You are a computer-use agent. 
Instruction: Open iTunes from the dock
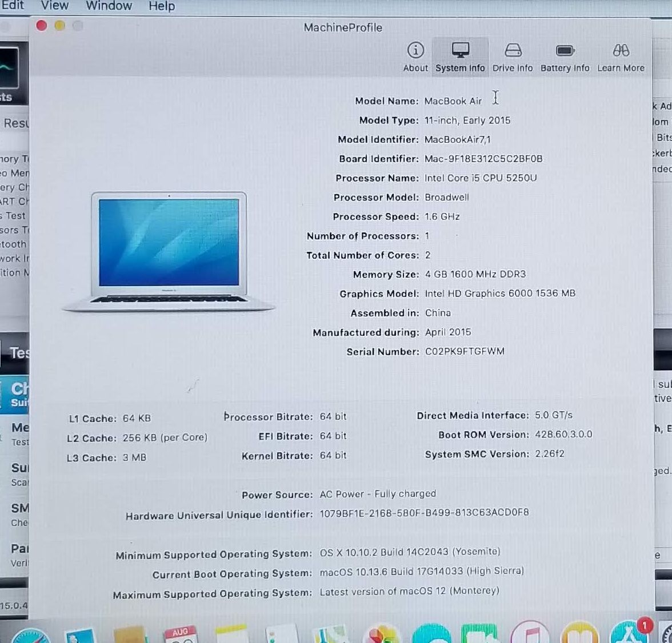tap(530, 635)
